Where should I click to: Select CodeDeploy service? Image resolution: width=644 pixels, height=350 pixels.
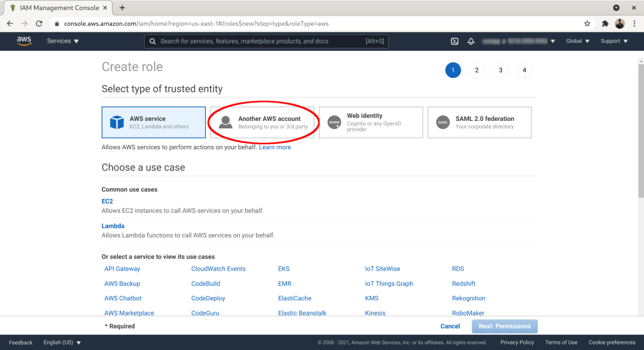(x=208, y=298)
